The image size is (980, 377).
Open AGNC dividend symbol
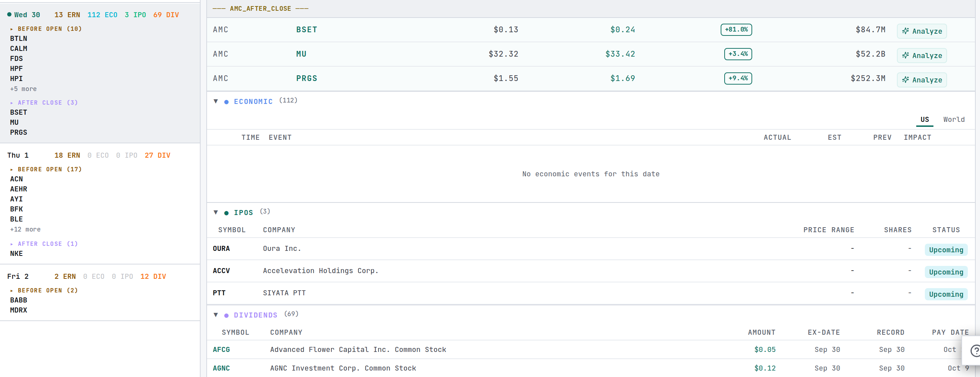pos(221,368)
